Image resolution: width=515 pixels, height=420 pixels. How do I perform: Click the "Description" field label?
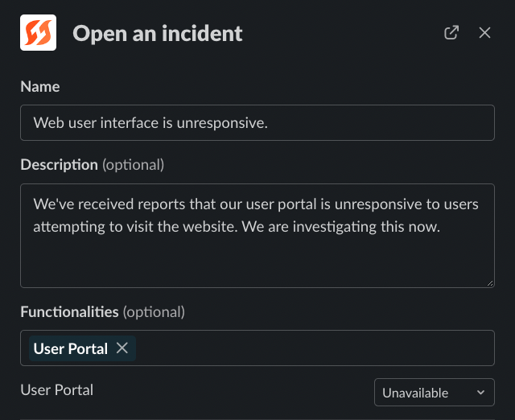pos(59,164)
